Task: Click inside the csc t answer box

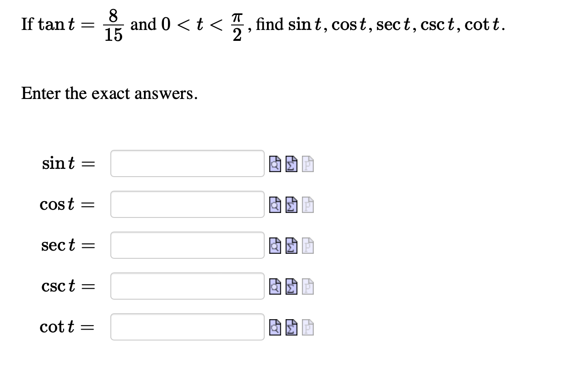Action: tap(187, 286)
